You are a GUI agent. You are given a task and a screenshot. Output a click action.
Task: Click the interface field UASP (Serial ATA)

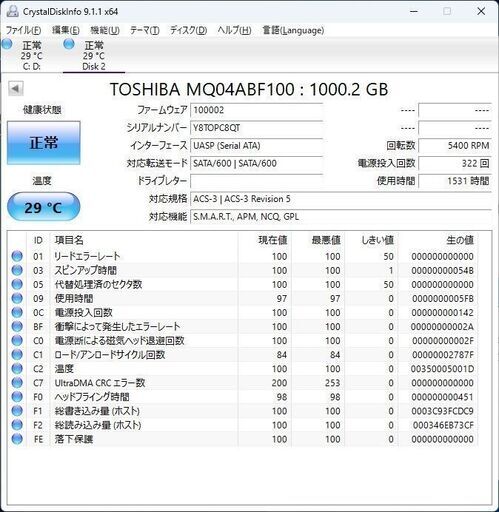[x=256, y=146]
